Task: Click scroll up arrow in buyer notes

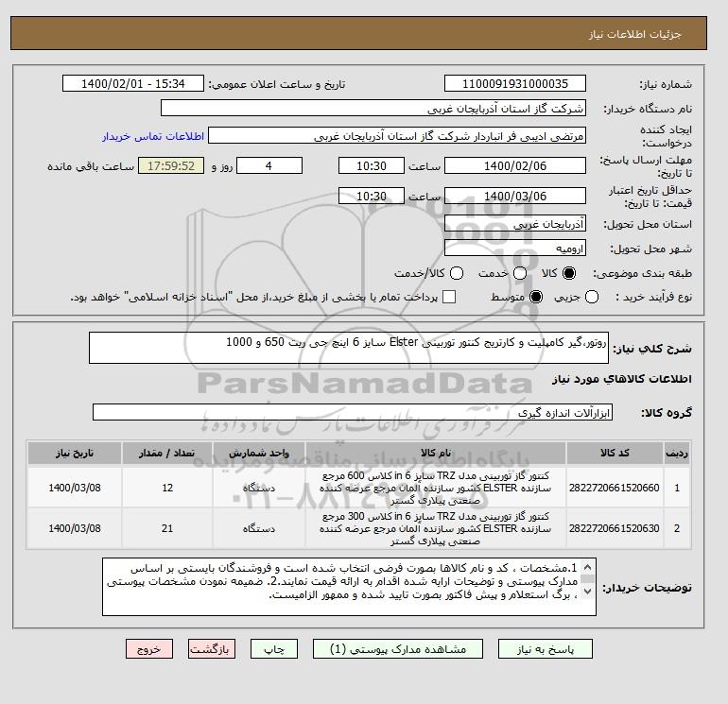Action: pos(587,568)
